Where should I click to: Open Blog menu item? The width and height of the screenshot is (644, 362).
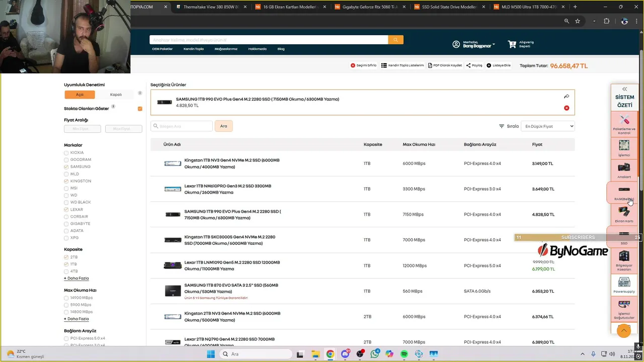tap(281, 49)
